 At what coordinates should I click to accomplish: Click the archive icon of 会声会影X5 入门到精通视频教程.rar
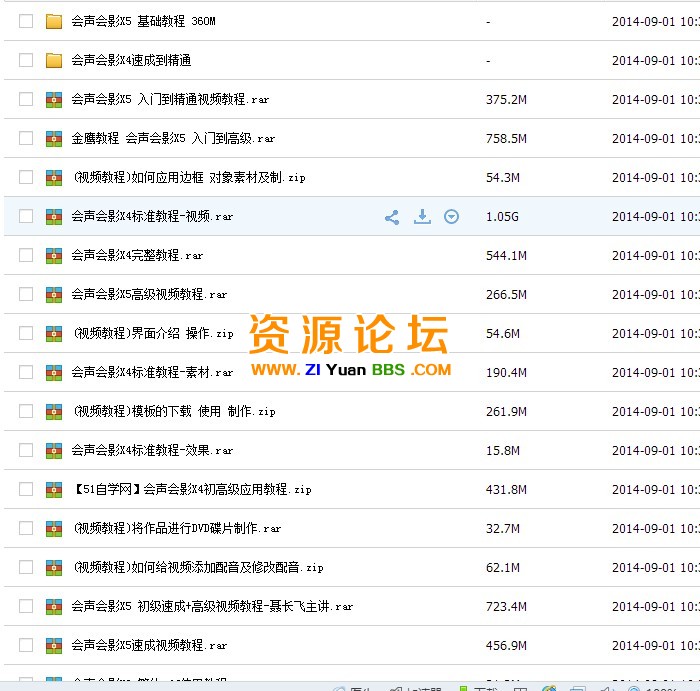54,99
